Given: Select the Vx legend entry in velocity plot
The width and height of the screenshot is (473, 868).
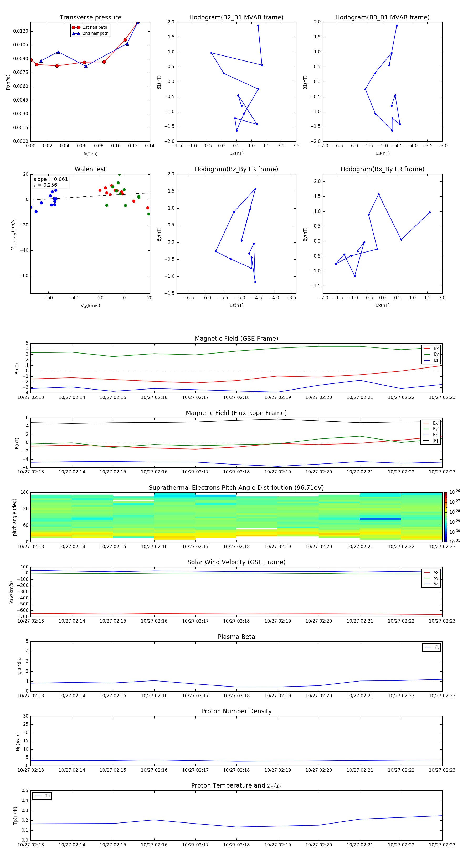Looking at the screenshot, I should [x=431, y=572].
